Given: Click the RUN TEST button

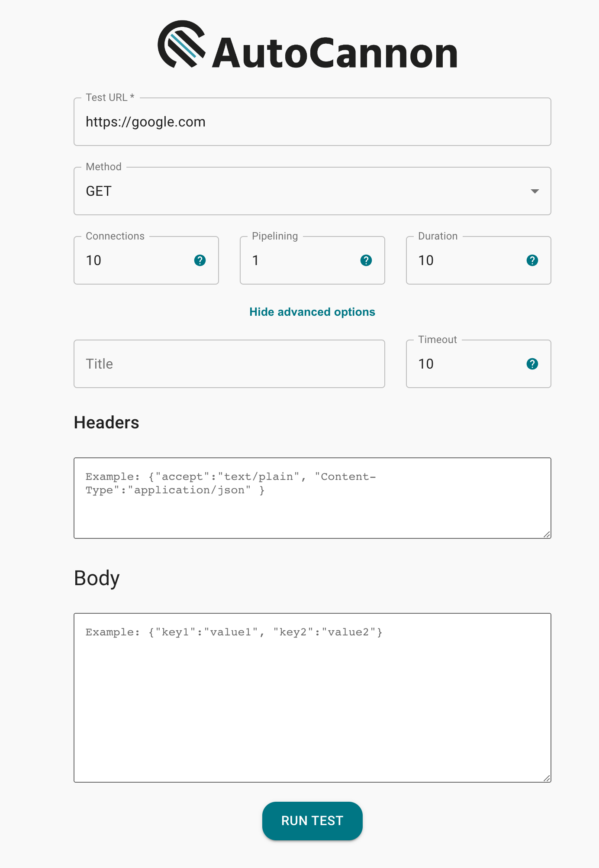Looking at the screenshot, I should tap(312, 821).
